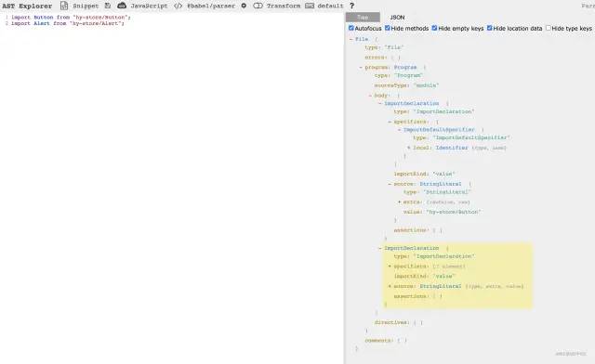Click the AST Explorer title
Image resolution: width=595 pixels, height=364 pixels.
[27, 6]
